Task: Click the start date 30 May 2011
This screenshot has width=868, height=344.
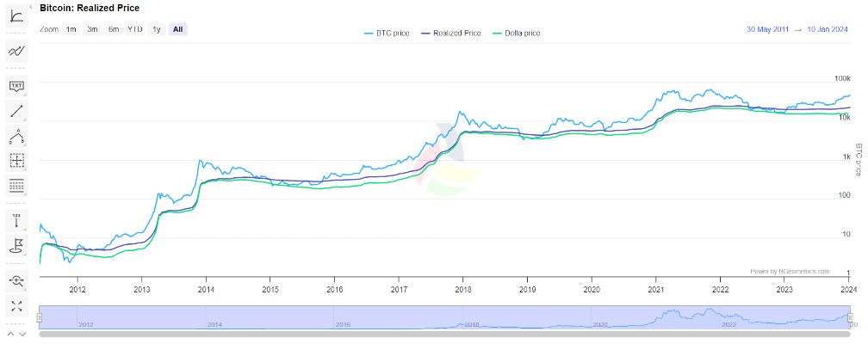Action: pos(767,29)
